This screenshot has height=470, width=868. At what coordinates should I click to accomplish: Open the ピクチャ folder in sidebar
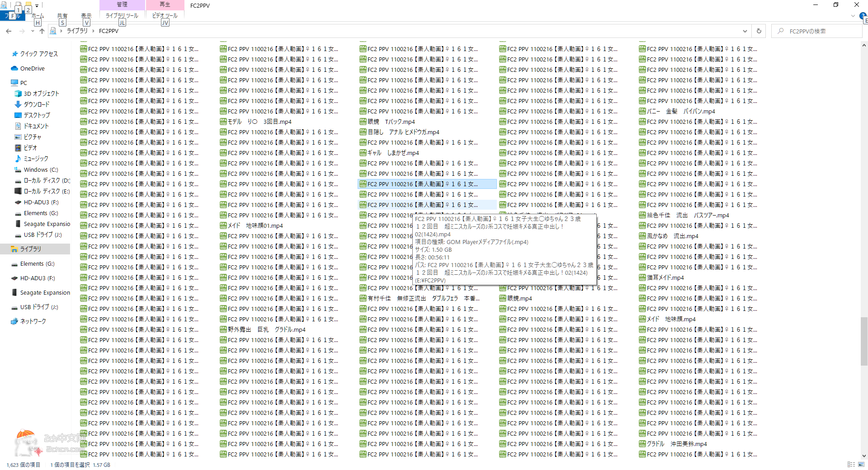tap(28, 137)
